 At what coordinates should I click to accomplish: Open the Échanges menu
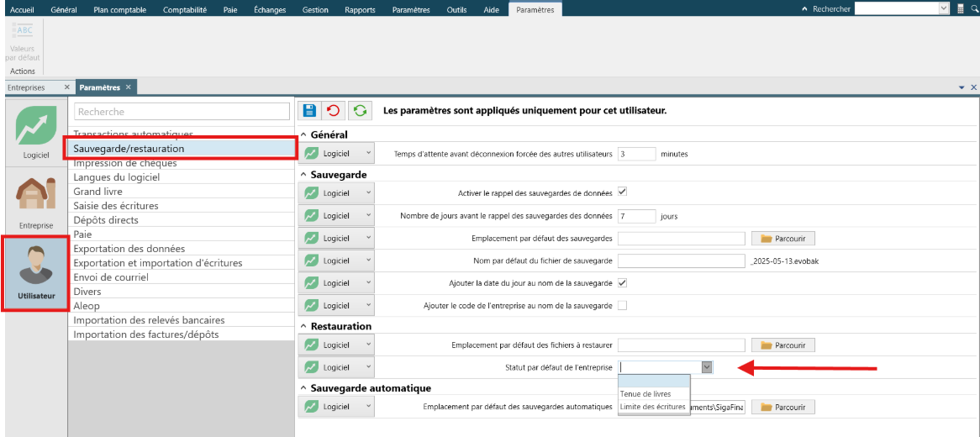pos(270,9)
